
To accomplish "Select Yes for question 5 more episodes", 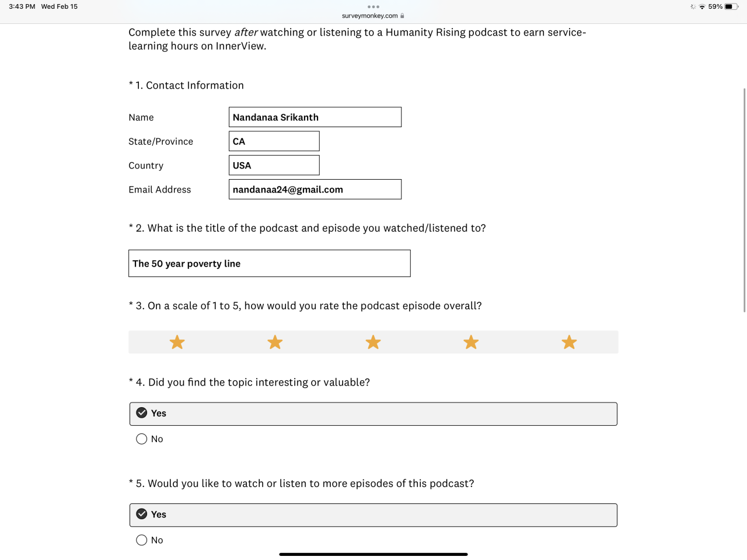I will pos(142,514).
